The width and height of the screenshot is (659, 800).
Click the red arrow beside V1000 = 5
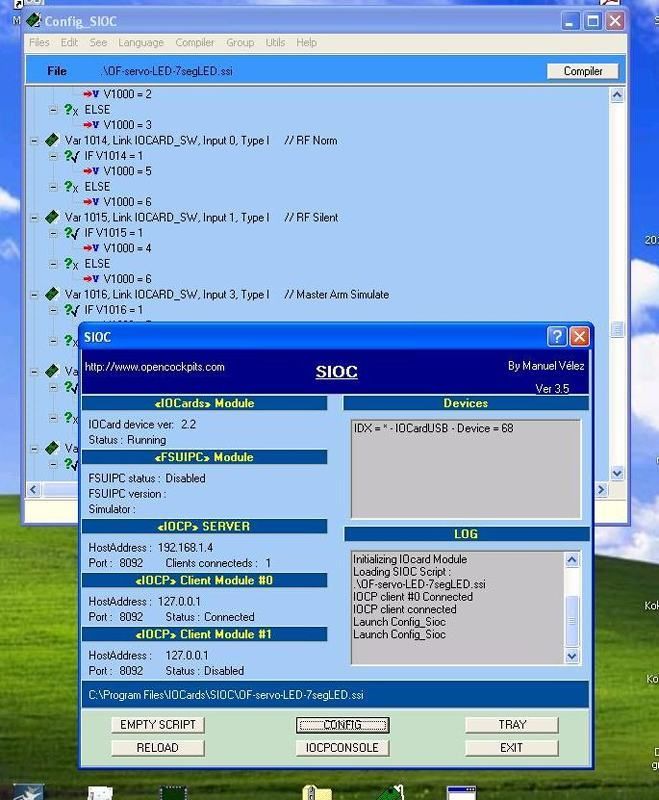(x=91, y=172)
